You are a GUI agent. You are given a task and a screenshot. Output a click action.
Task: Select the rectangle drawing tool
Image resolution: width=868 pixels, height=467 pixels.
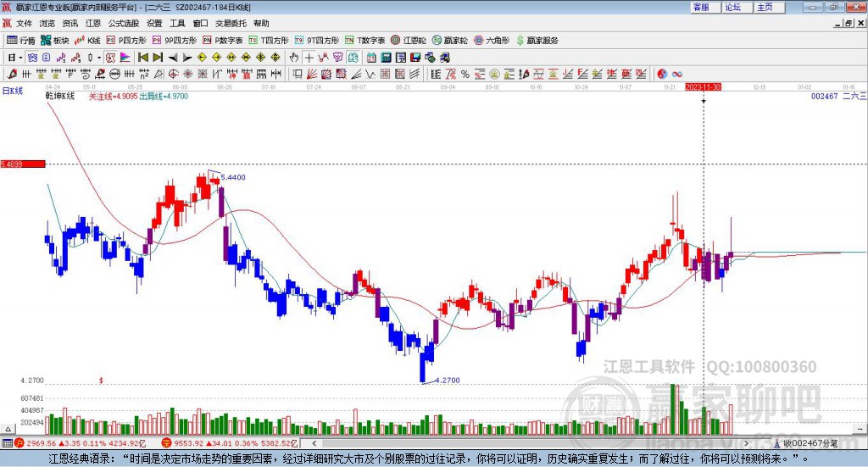tap(298, 74)
